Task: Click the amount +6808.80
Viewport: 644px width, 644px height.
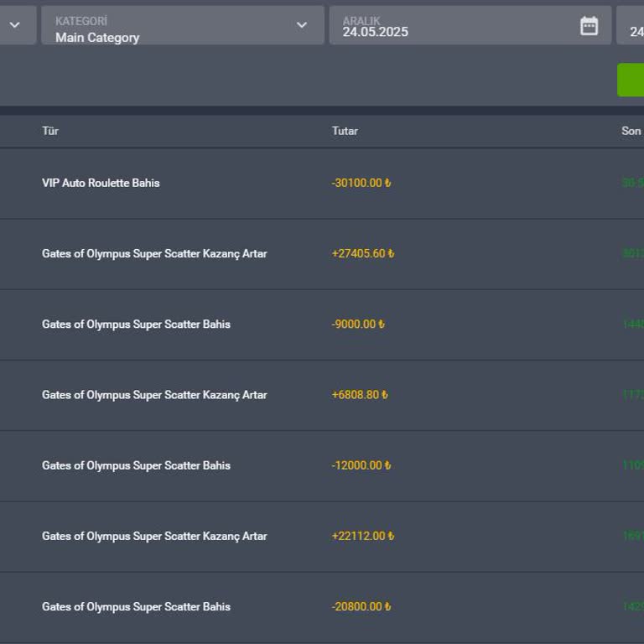Action: click(x=360, y=395)
